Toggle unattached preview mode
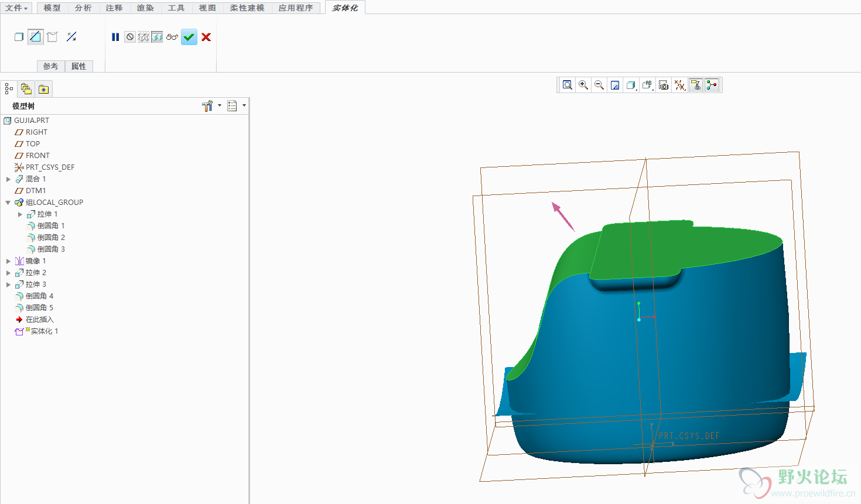The height and width of the screenshot is (504, 861). (143, 37)
